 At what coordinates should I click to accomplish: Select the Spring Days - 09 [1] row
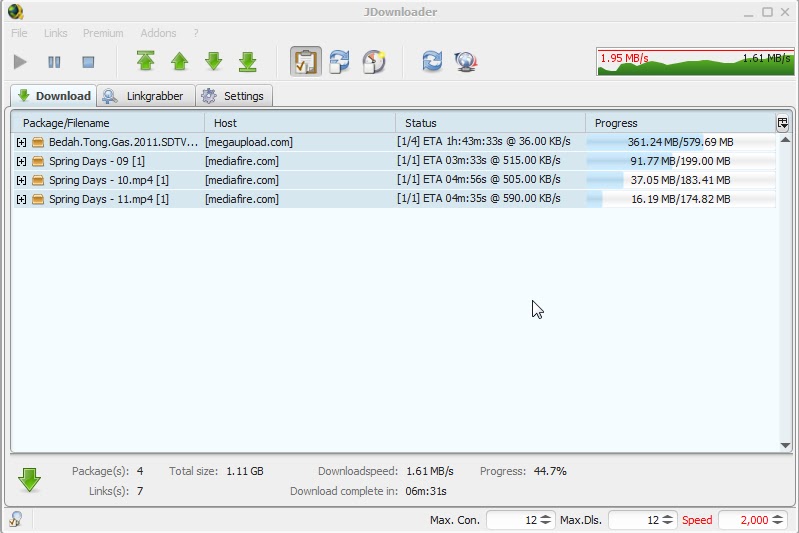[393, 161]
